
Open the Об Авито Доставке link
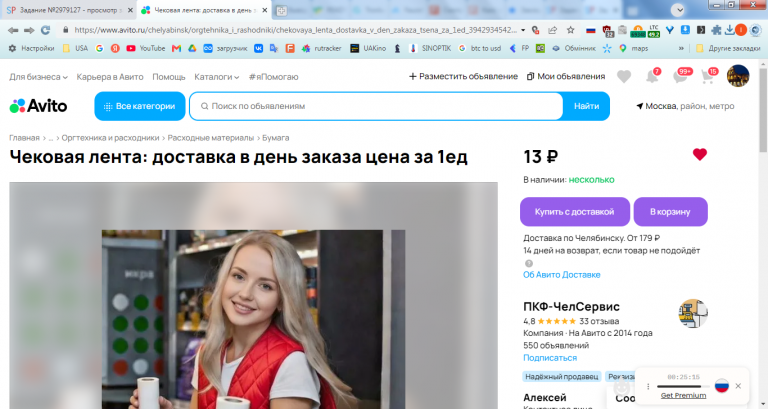coord(561,275)
